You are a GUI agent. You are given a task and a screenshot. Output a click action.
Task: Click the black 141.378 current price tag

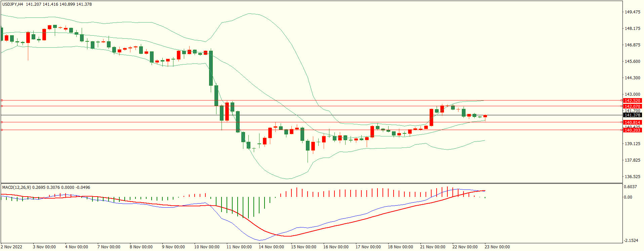632,115
